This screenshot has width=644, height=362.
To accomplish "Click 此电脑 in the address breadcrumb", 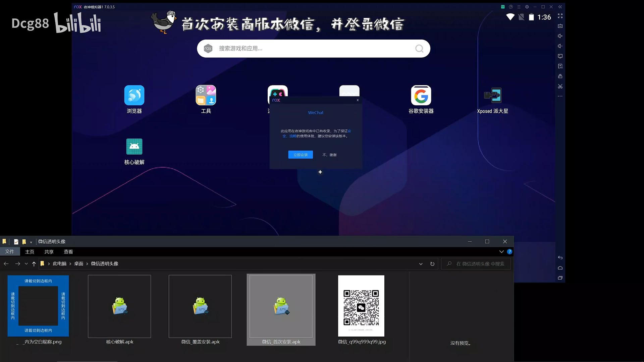I will tap(59, 264).
